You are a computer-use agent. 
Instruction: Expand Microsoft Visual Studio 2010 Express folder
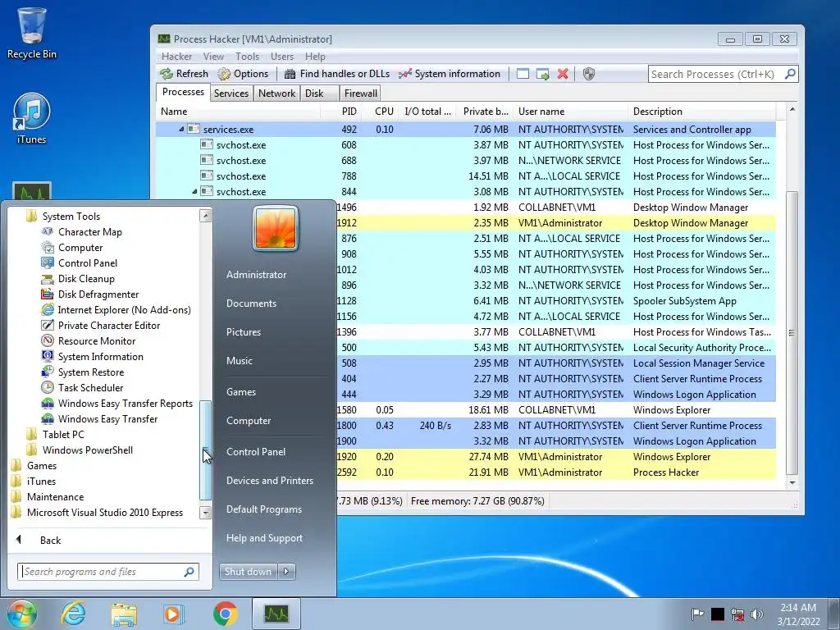pos(105,512)
